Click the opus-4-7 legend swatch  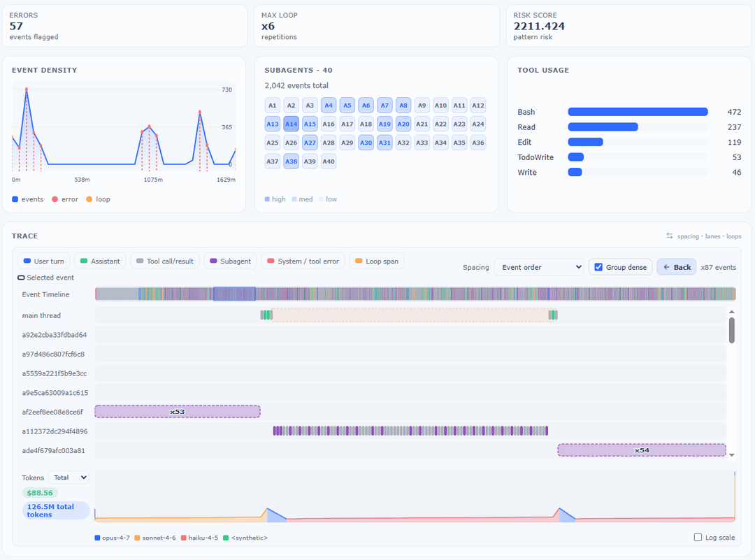click(97, 538)
